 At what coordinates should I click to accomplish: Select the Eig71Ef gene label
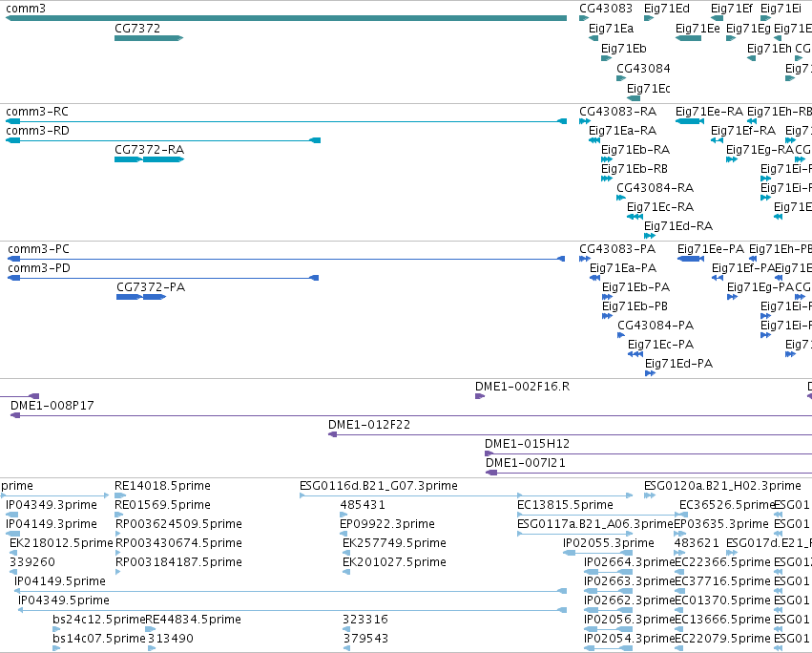pyautogui.click(x=731, y=9)
